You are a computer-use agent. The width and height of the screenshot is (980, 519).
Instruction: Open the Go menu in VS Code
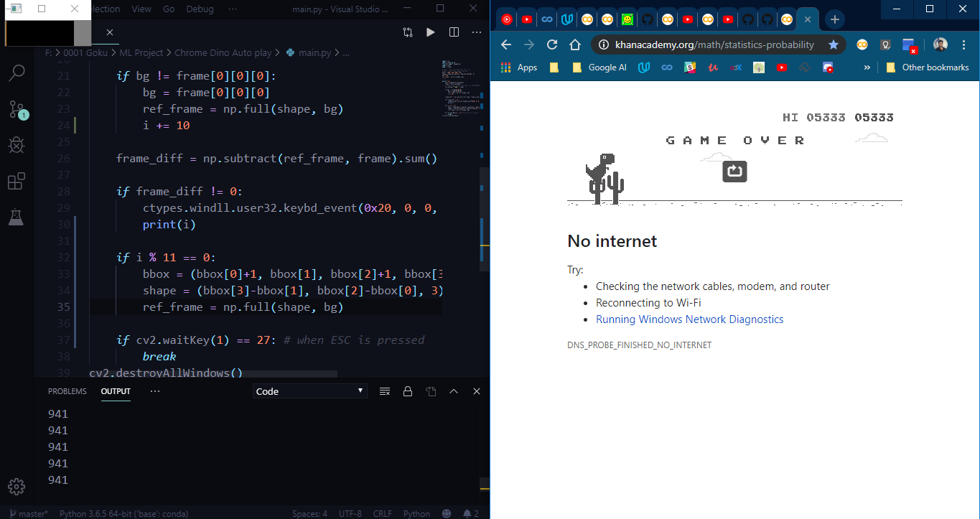(169, 9)
